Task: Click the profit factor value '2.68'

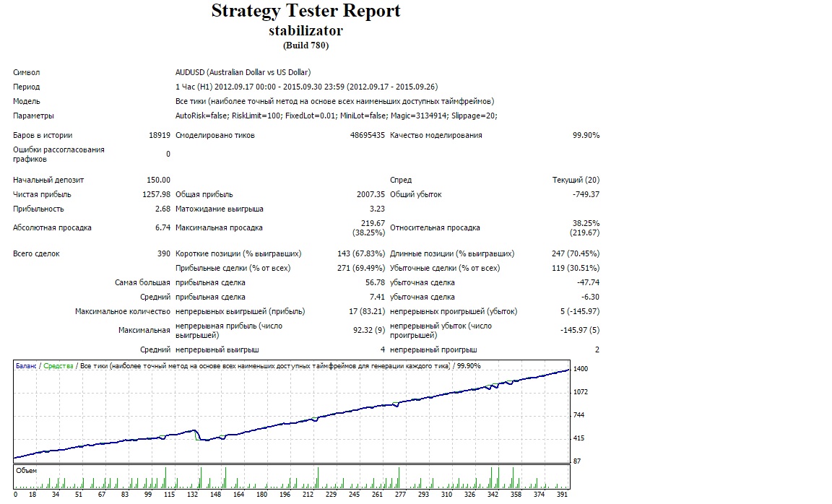Action: [163, 209]
